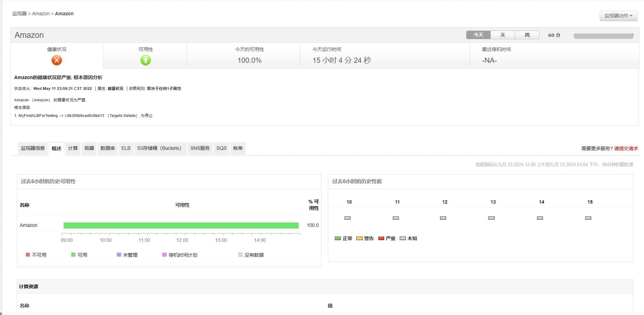The image size is (644, 315).
Task: Click the yellow 警告 legend swatch
Action: pyautogui.click(x=359, y=238)
